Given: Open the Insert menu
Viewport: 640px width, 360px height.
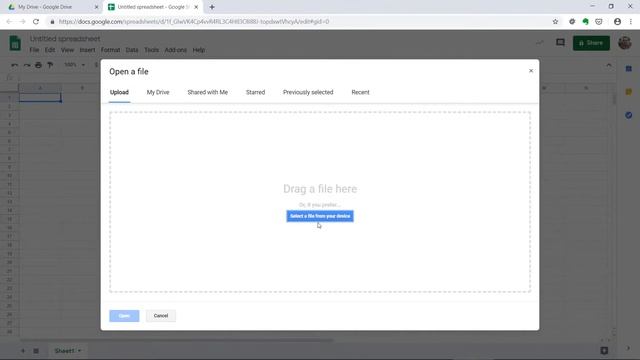Looking at the screenshot, I should pos(87,50).
